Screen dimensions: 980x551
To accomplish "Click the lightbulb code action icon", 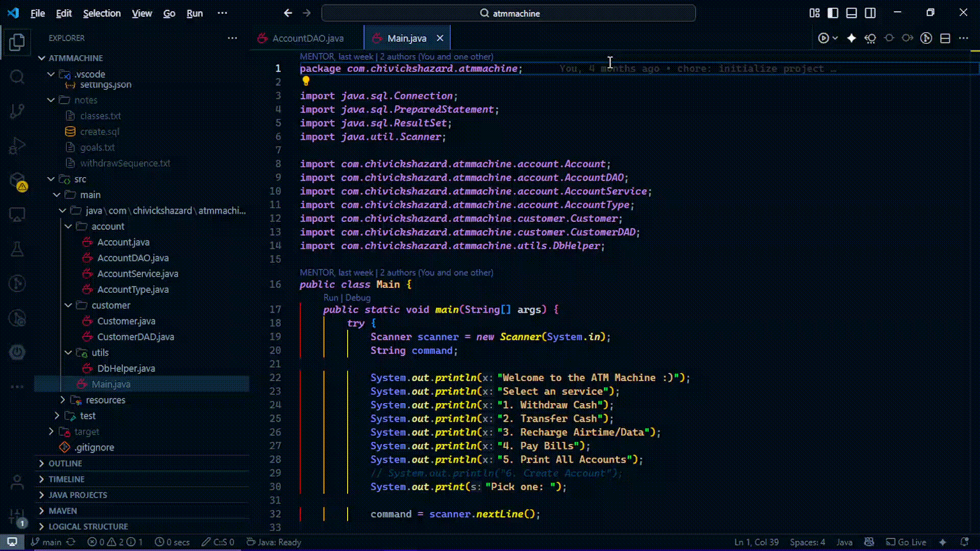I will point(306,81).
